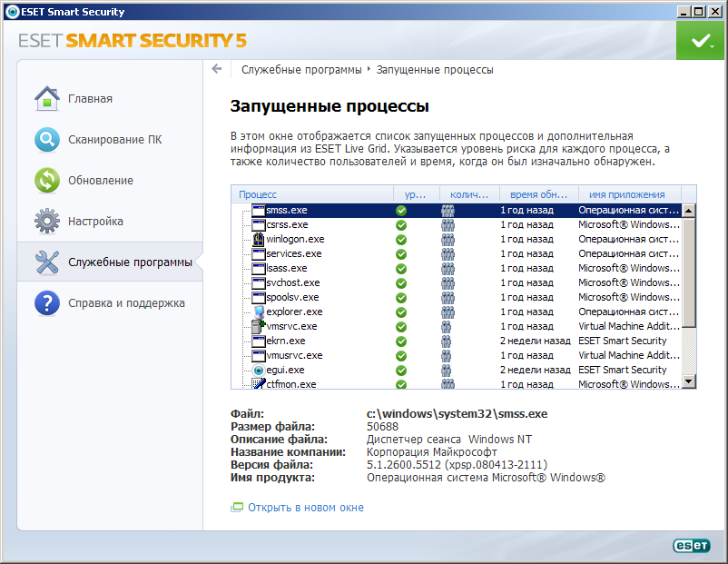728x564 pixels.
Task: Click the Служебные программы breadcrumb link
Action: click(x=301, y=70)
